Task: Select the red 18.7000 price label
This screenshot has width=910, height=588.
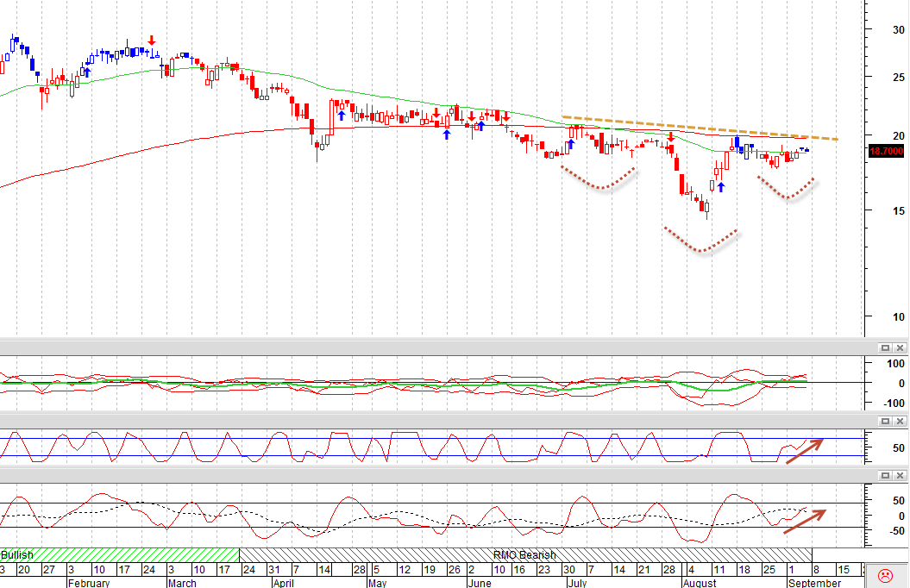Action: (886, 151)
